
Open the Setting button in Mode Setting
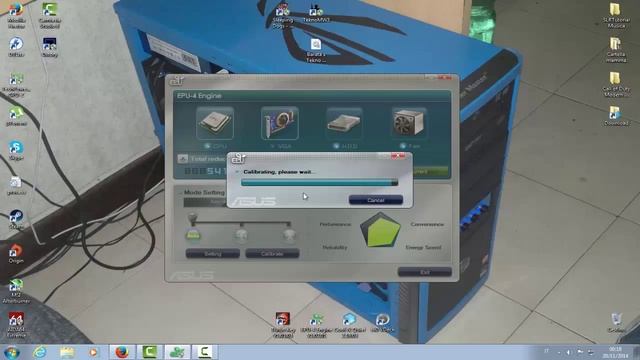(213, 254)
